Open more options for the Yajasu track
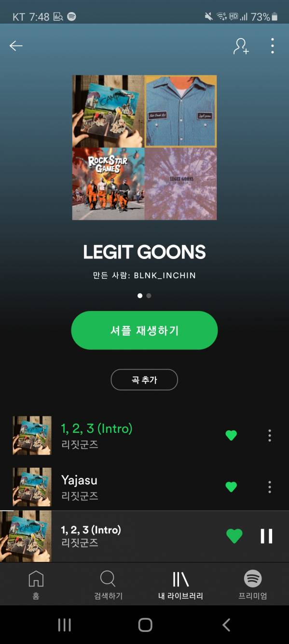The width and height of the screenshot is (289, 644). pos(270,487)
